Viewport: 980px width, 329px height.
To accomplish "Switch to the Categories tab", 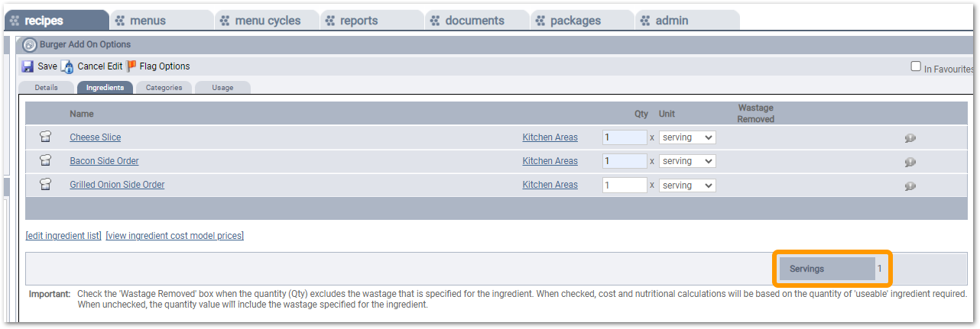I will click(x=164, y=88).
